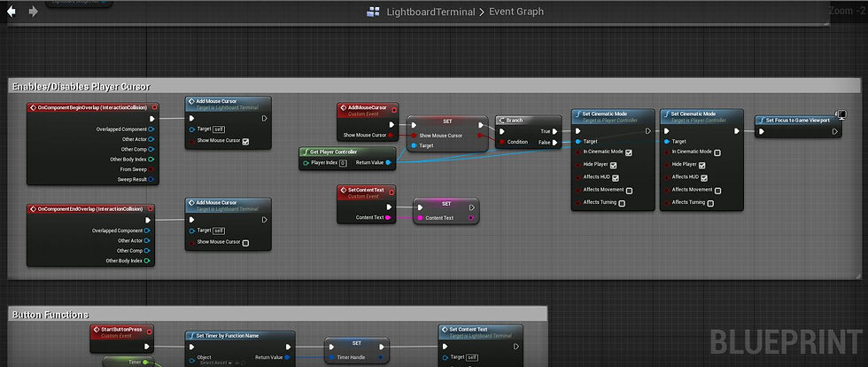Screen dimensions: 868x367
Task: Go forward with the right navigation arrow
Action: [34, 12]
